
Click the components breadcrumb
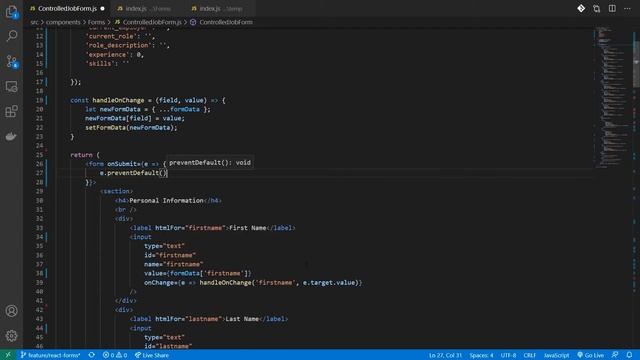click(x=63, y=22)
